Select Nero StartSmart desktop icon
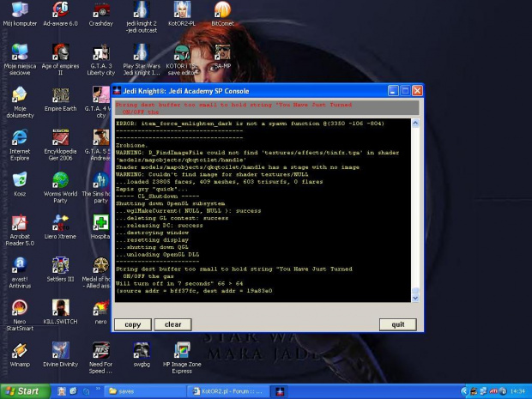This screenshot has height=399, width=532. 20,316
